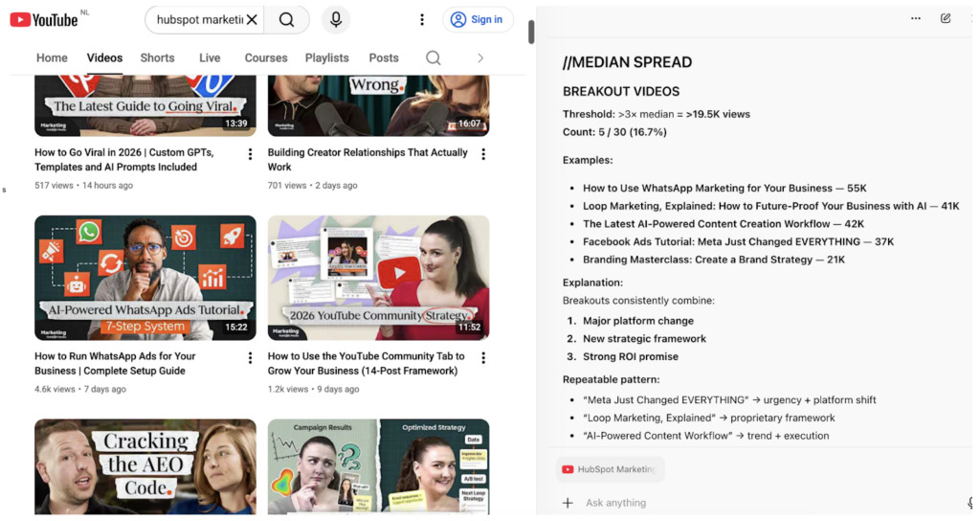Open the 2026 YouTube Community Strategy thumbnail

(378, 278)
